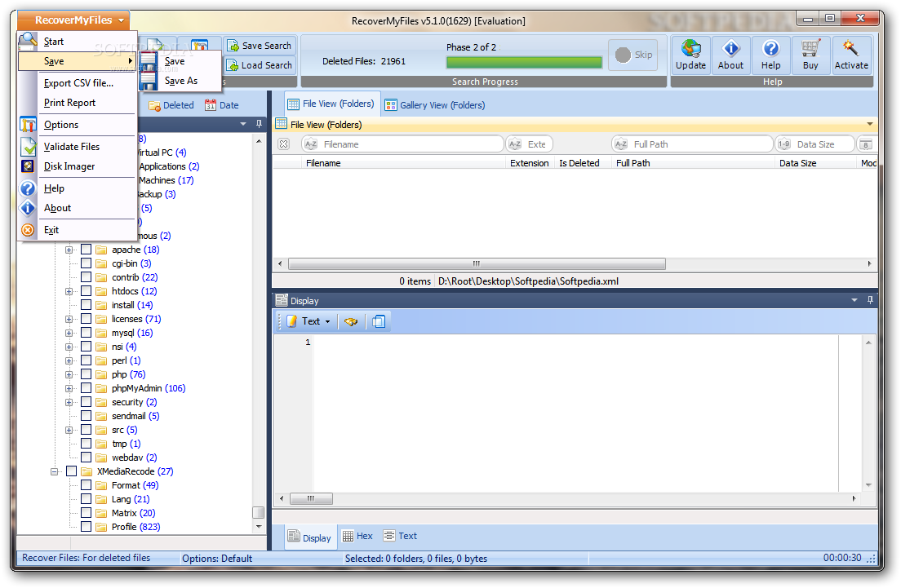The height and width of the screenshot is (588, 901).
Task: Collapse the XMediaRecode folder node
Action: [x=54, y=472]
